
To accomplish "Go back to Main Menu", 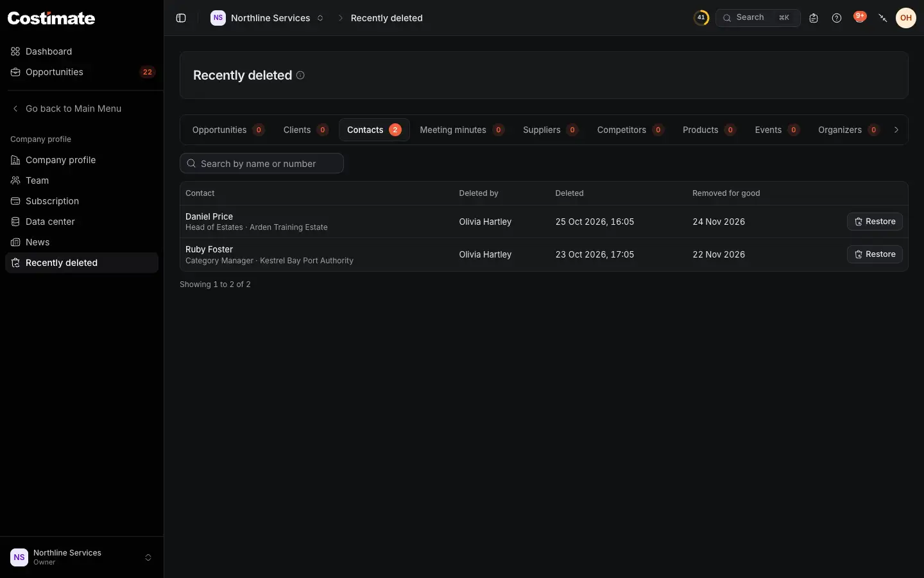I will click(81, 109).
